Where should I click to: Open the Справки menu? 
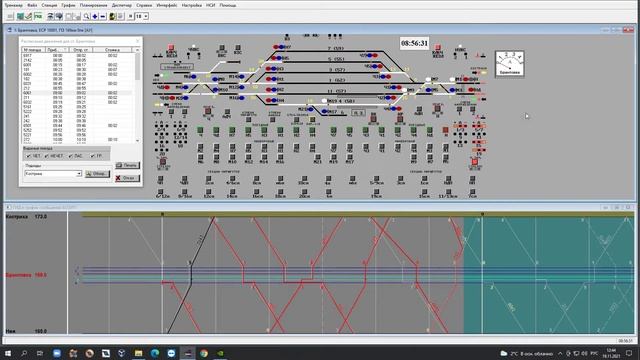click(x=144, y=5)
